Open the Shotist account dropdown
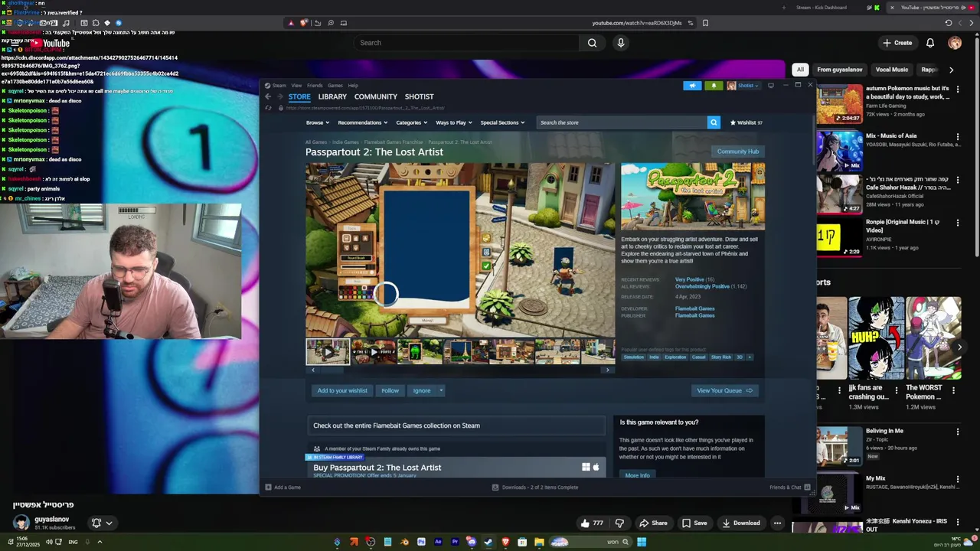Viewport: 980px width, 551px height. [x=743, y=86]
